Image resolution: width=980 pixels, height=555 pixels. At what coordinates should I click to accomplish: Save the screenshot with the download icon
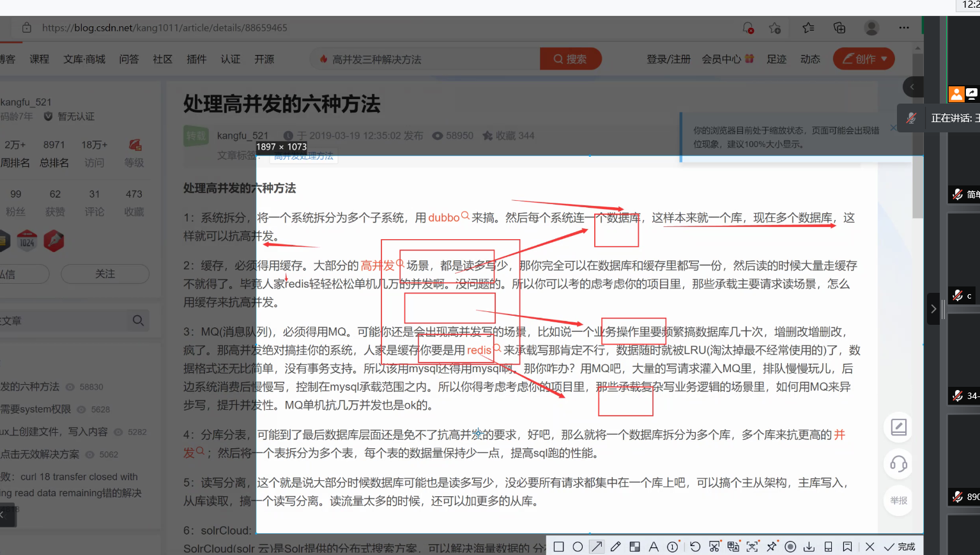[x=809, y=547]
